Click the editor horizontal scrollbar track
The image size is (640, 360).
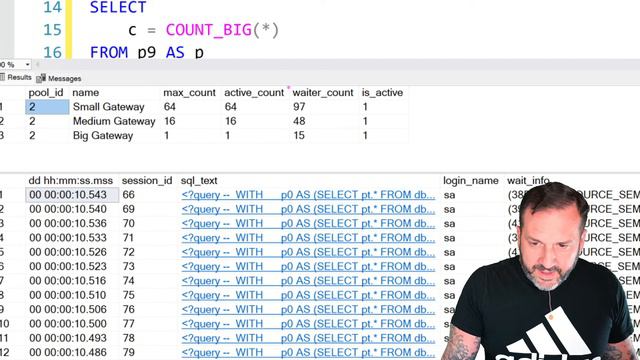point(339,64)
